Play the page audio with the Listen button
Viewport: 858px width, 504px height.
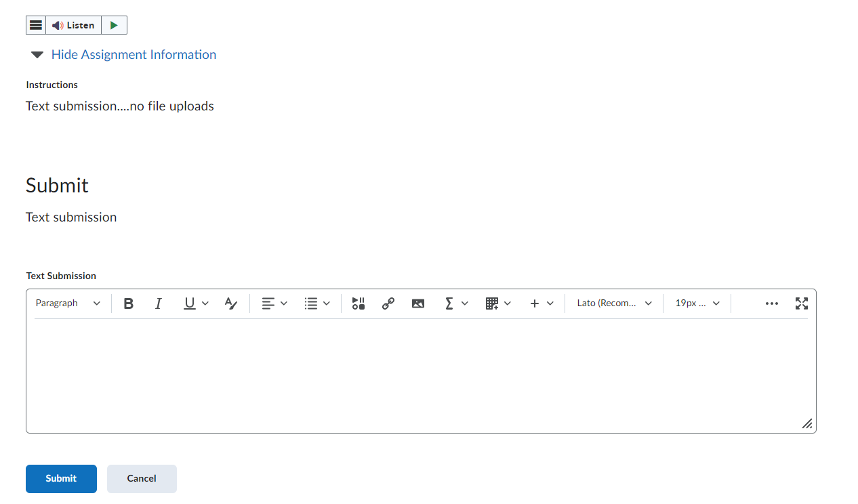click(x=74, y=25)
